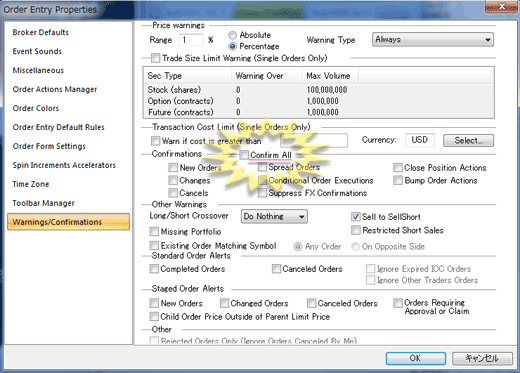Screen dimensions: 520x373
Task: Open Time Zone settings
Action: tap(31, 184)
